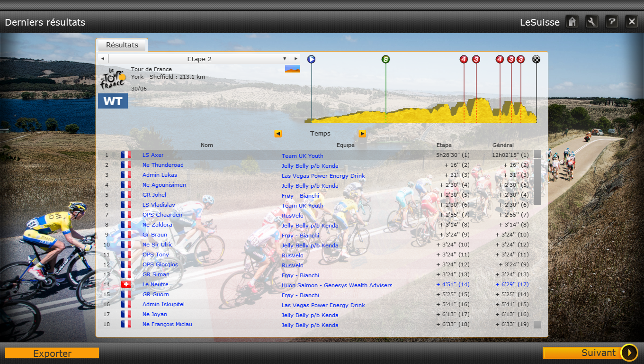
Task: Open help via the question mark icon
Action: click(612, 22)
